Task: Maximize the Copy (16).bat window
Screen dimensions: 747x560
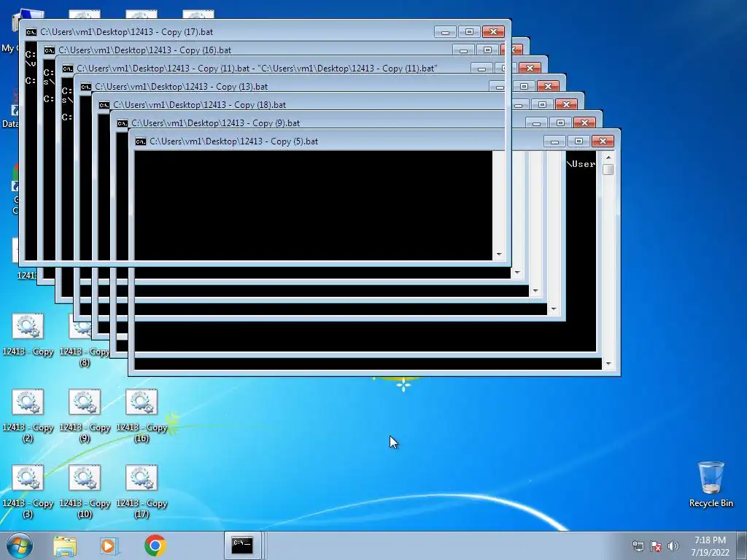Action: point(487,49)
